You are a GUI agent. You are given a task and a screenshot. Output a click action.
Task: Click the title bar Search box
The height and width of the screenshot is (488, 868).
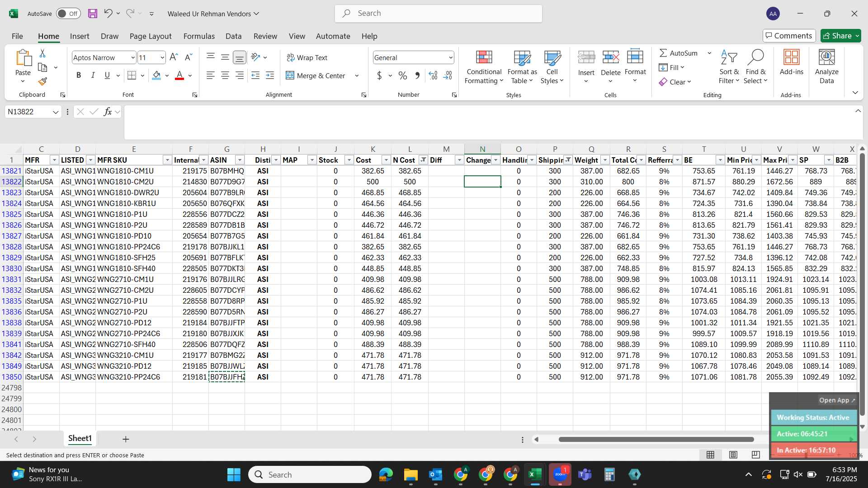tap(439, 14)
